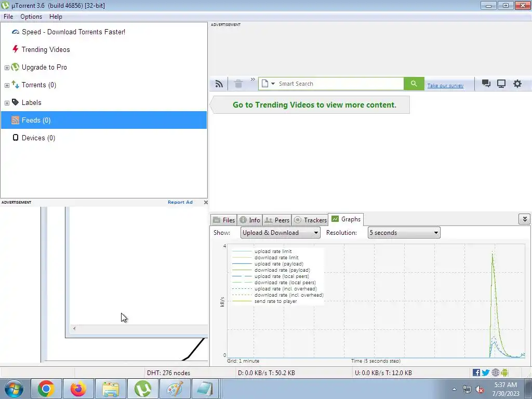
Task: Launch Chrome from taskbar
Action: tap(46, 389)
